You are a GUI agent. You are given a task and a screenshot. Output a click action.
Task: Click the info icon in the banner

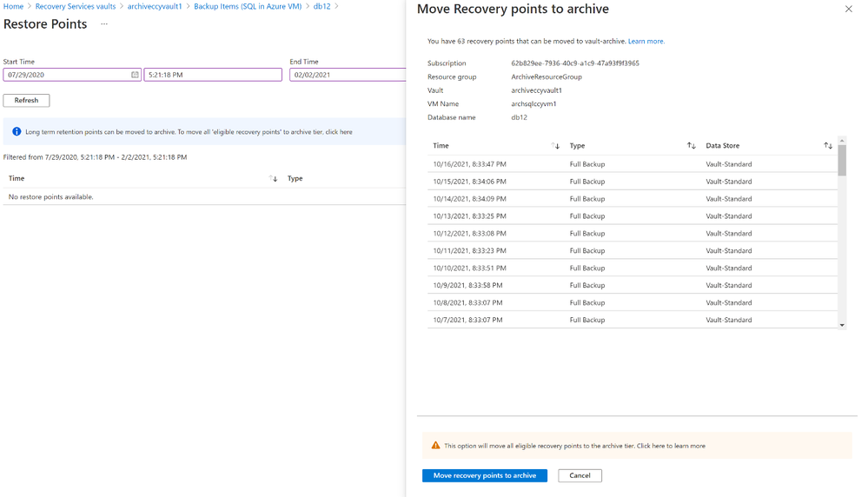tap(17, 132)
